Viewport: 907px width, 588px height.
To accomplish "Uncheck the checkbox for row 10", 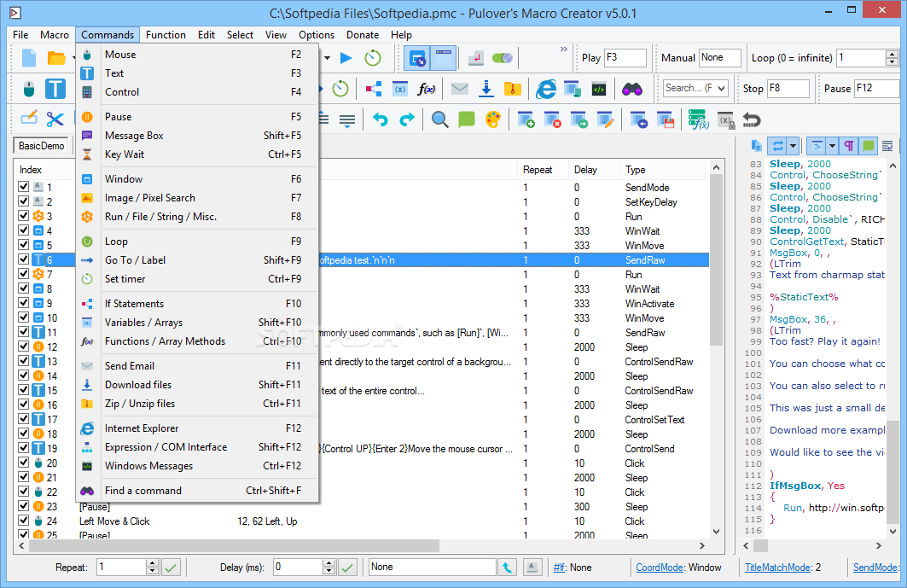I will [x=24, y=317].
